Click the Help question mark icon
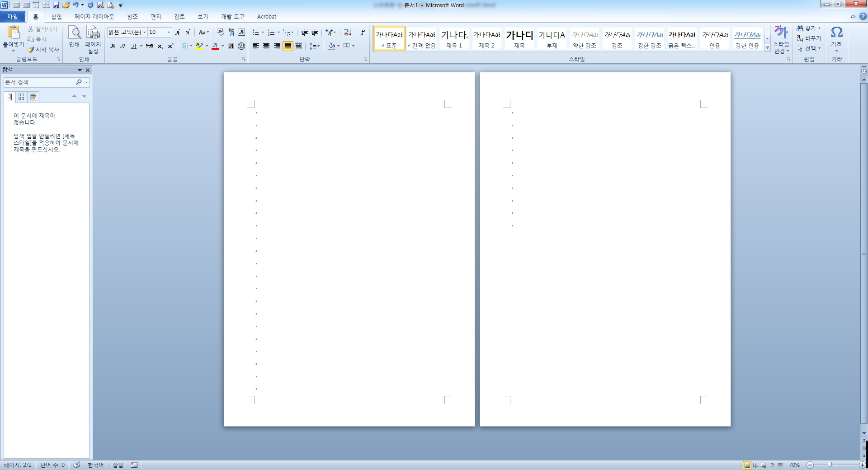The width and height of the screenshot is (868, 470). tap(863, 17)
